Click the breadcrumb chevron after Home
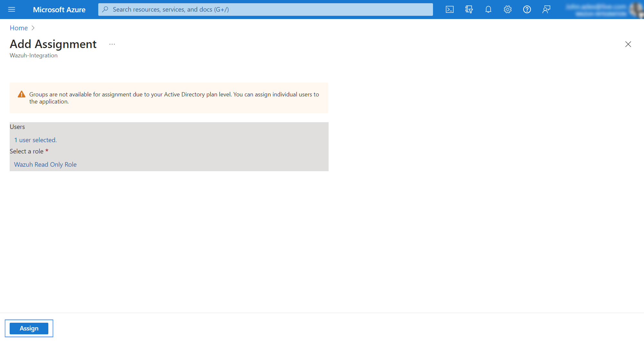This screenshot has height=344, width=644. coord(33,28)
